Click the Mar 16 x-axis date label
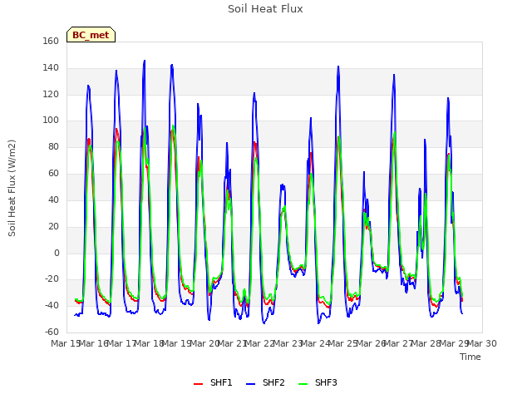Screen dimensions: 532x399 coord(94,343)
